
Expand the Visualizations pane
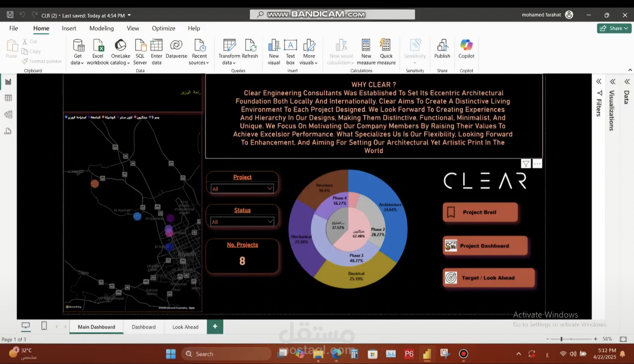coord(613,81)
